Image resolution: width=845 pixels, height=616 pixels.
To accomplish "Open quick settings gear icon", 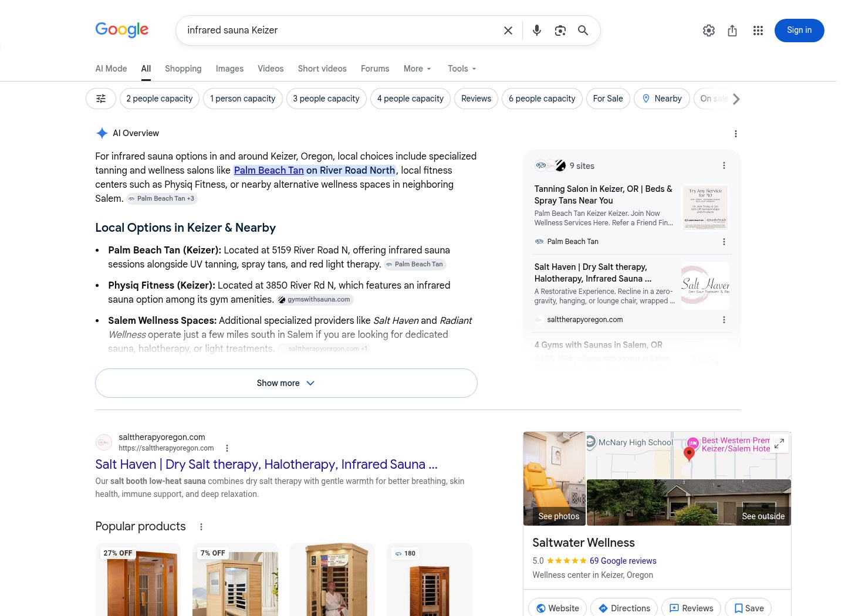I will (709, 31).
